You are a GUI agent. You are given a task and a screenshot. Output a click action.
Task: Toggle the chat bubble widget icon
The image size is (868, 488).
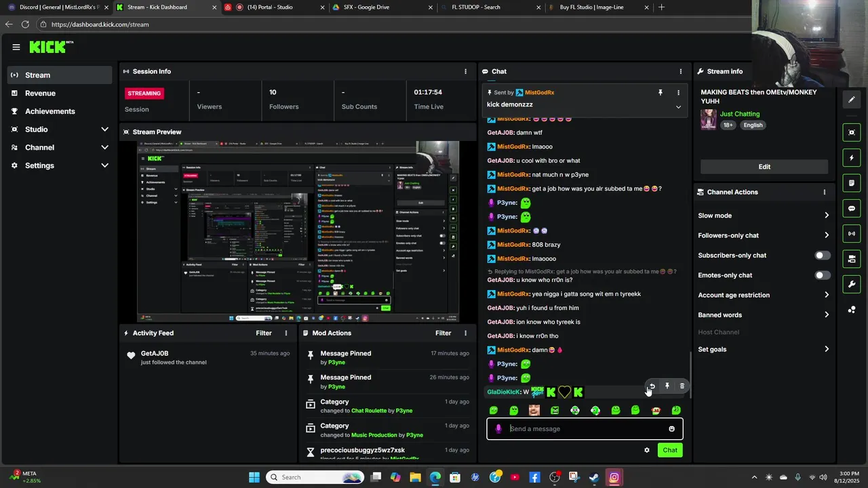[x=852, y=209]
